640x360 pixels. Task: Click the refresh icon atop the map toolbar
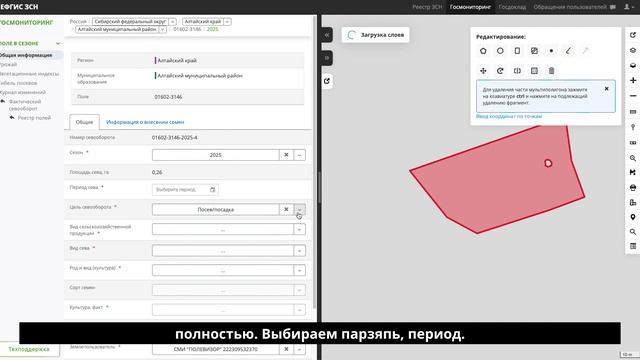click(x=633, y=35)
